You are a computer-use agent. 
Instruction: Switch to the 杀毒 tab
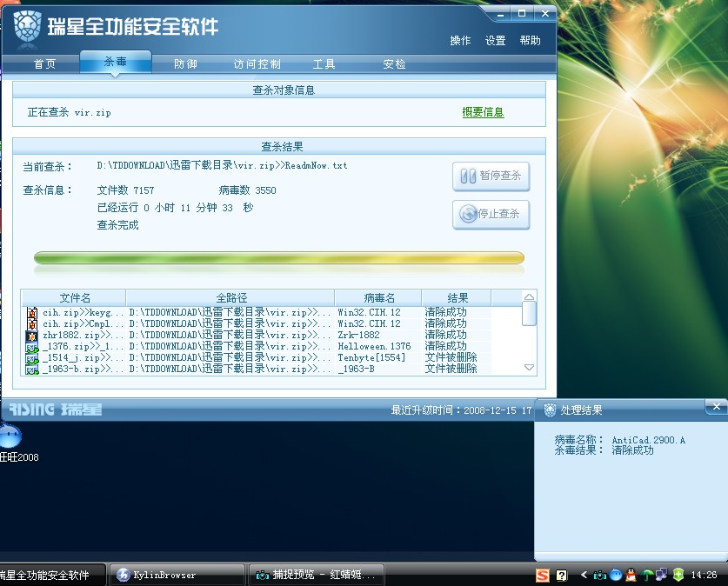point(115,62)
